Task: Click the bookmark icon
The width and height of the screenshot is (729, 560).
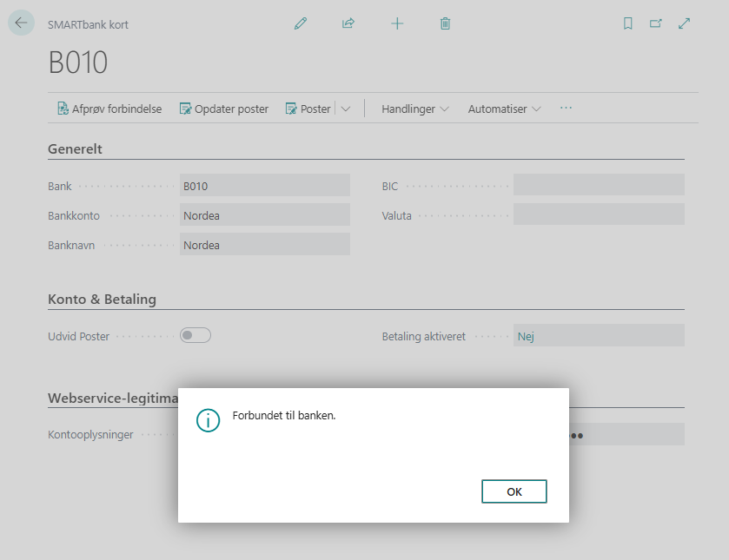Action: pos(628,24)
